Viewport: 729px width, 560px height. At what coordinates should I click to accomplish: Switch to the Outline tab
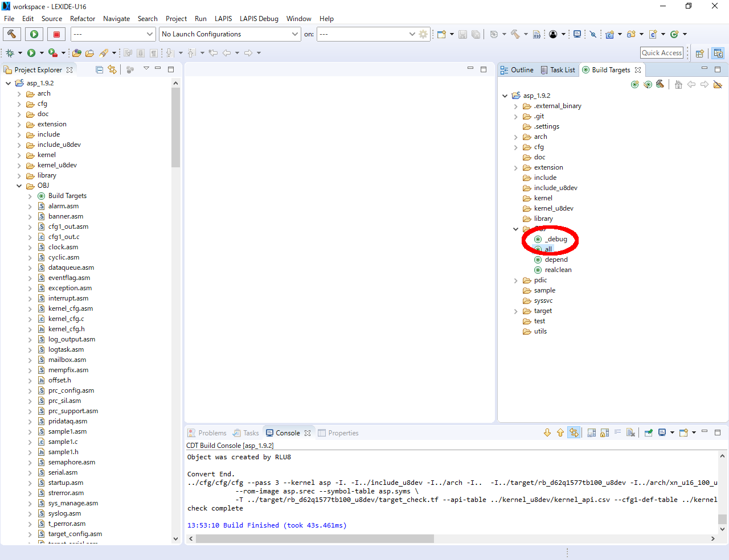point(517,69)
